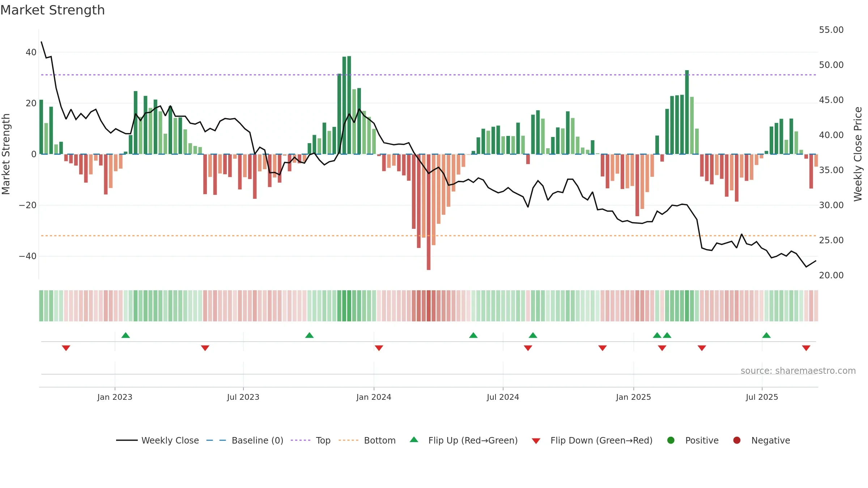Click the vertical Market Strength axis title
868x488 pixels.
click(6, 154)
